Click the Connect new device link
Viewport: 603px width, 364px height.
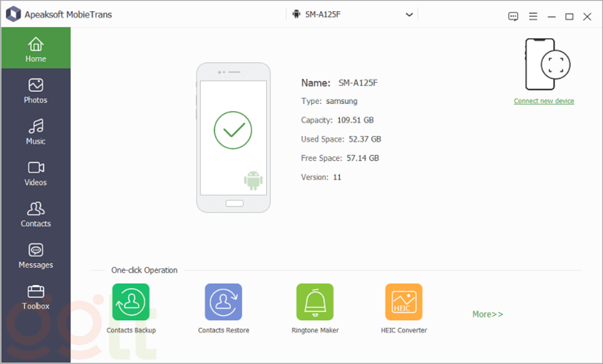544,101
